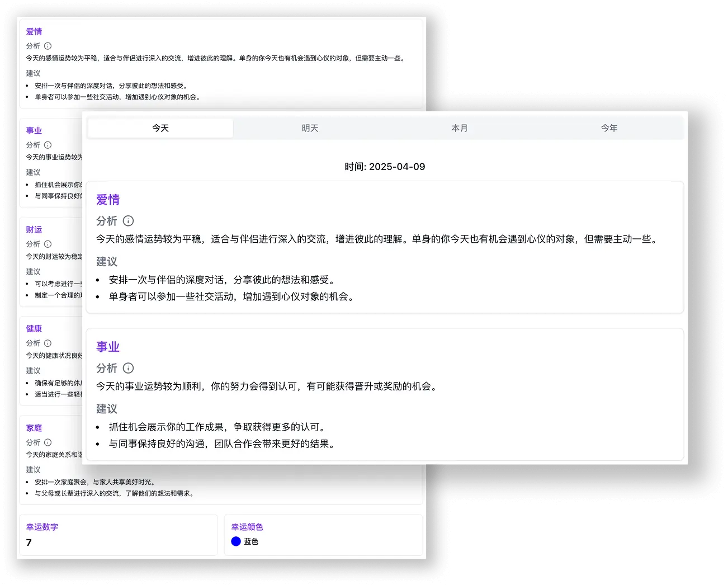Open the 今年 tab
Image resolution: width=728 pixels, height=585 pixels.
[609, 128]
